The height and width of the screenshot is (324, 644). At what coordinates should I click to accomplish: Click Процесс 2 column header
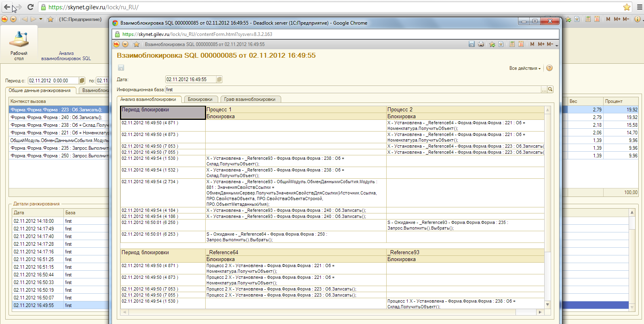[465, 109]
